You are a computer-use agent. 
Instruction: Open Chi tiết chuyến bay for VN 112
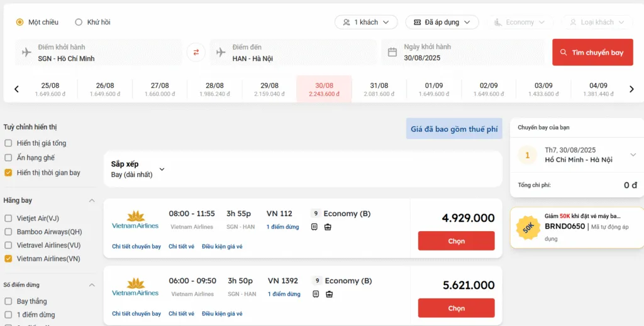point(136,246)
